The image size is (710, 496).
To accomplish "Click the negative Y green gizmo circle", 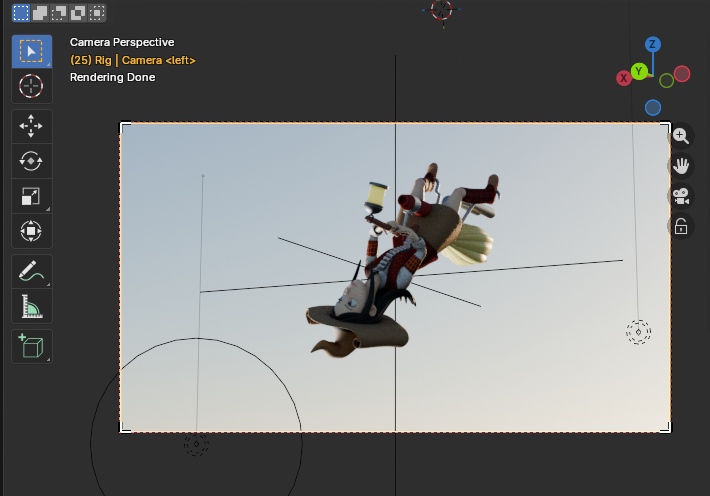I will (x=666, y=81).
